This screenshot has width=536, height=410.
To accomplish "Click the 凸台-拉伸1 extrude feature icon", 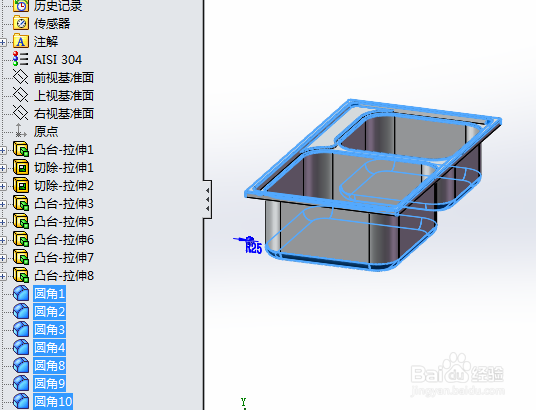I will tap(21, 149).
